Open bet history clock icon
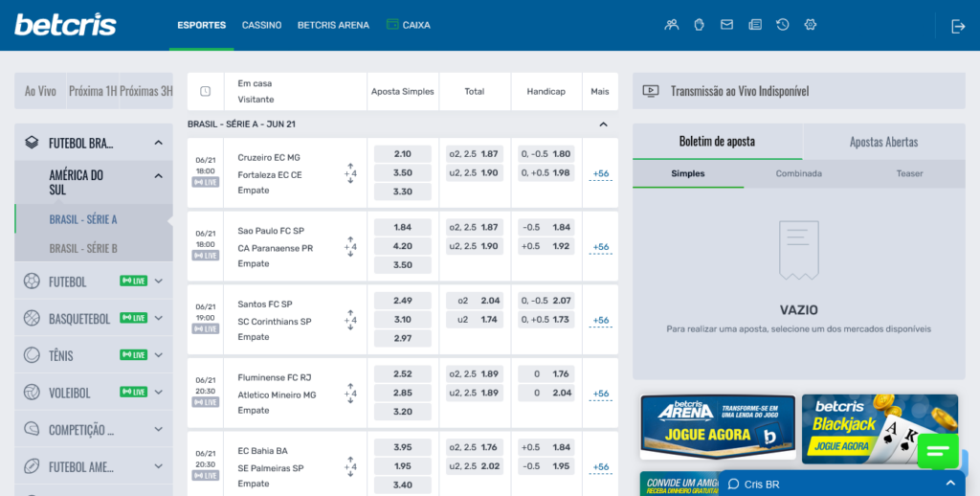The height and width of the screenshot is (496, 980). pyautogui.click(x=783, y=25)
